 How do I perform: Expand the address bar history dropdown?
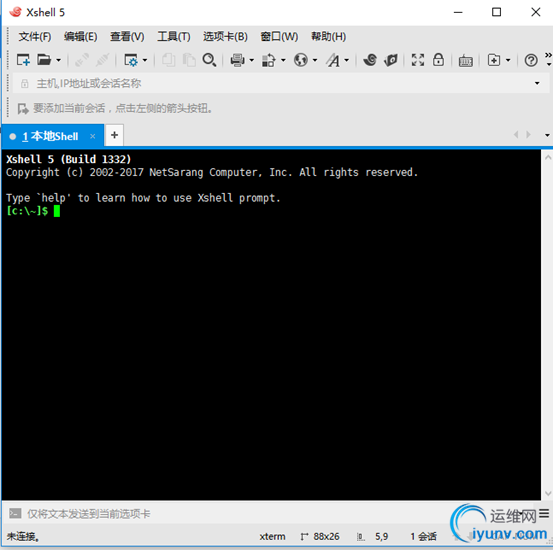tap(537, 84)
